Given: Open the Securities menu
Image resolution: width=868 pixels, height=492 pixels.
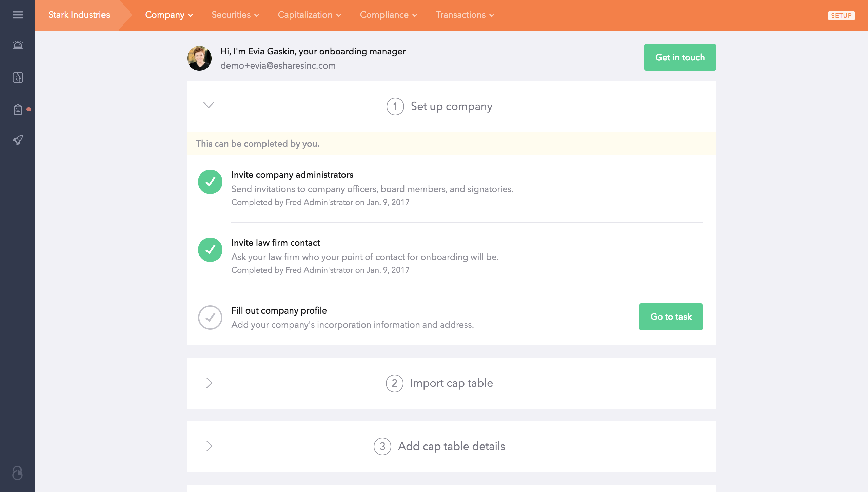Looking at the screenshot, I should pyautogui.click(x=235, y=15).
